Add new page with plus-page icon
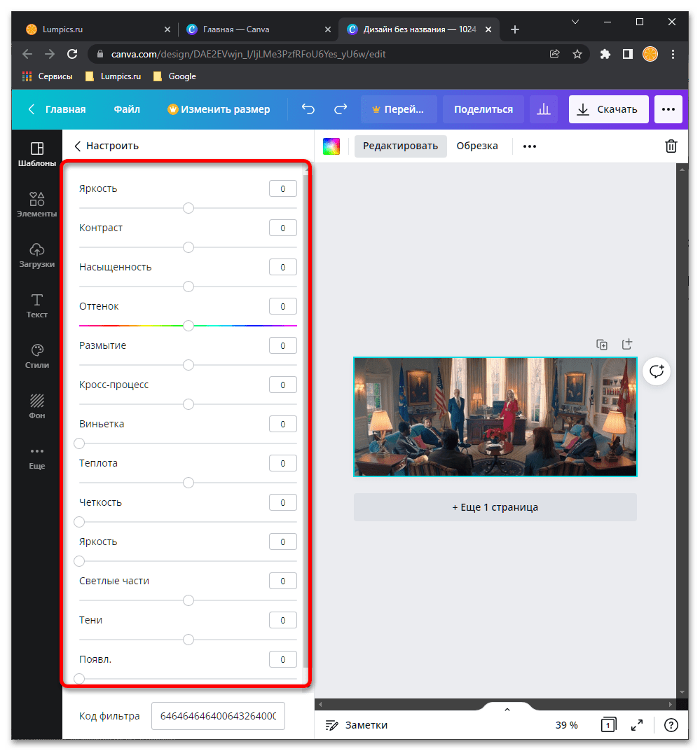The width and height of the screenshot is (700, 751). point(626,344)
